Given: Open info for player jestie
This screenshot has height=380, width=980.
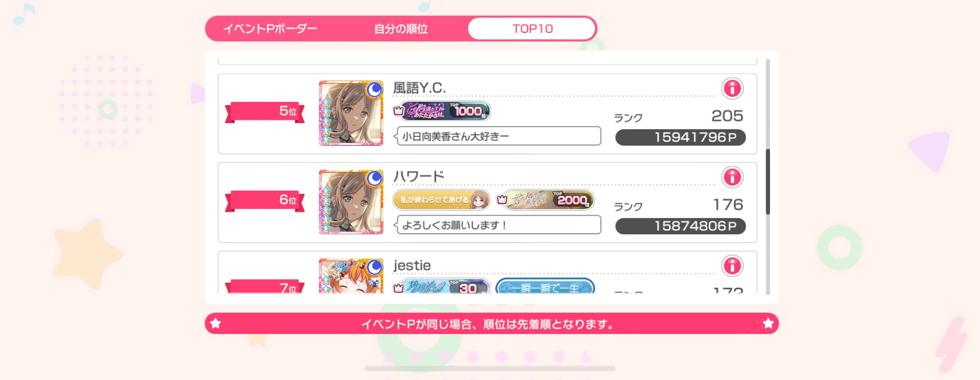Looking at the screenshot, I should 732,266.
